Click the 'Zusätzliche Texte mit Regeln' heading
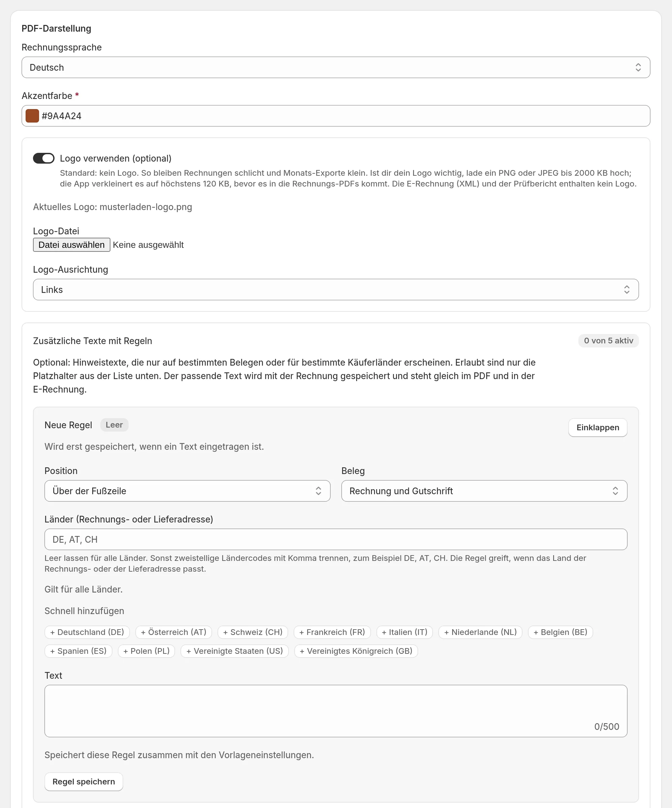Viewport: 672px width, 808px height. pyautogui.click(x=92, y=341)
